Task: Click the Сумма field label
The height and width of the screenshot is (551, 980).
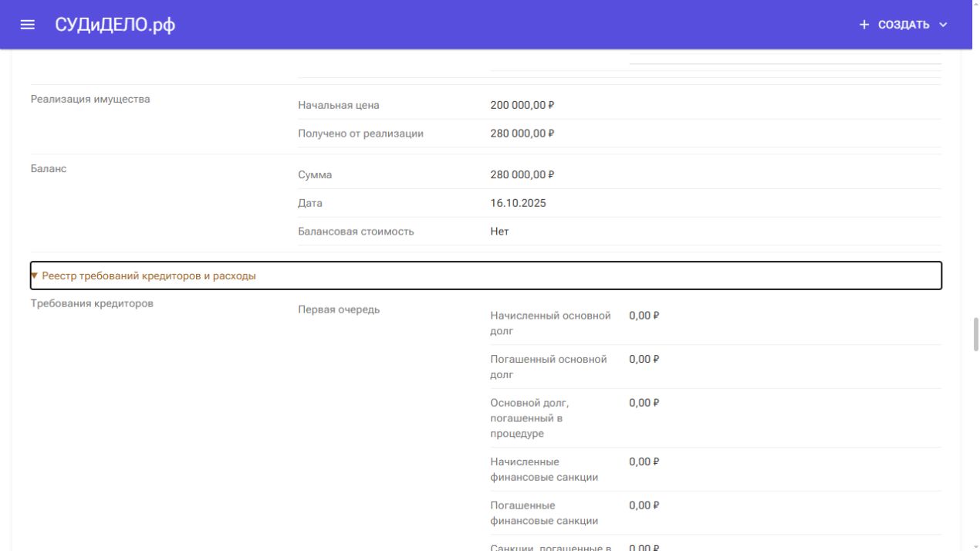Action: point(315,175)
